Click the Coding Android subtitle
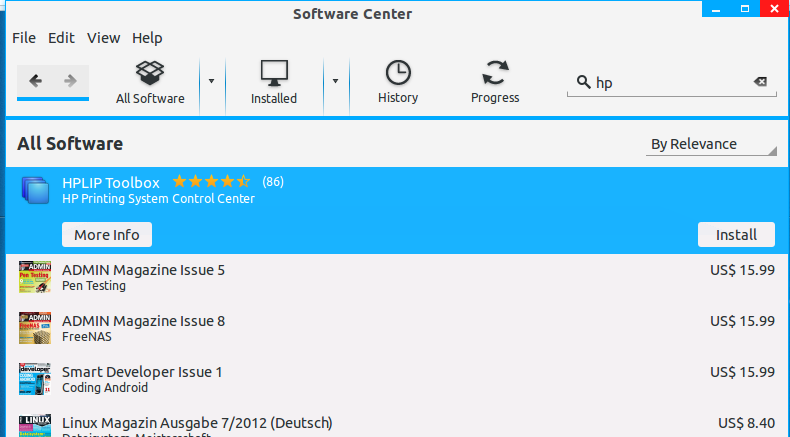The height and width of the screenshot is (437, 790). click(105, 388)
